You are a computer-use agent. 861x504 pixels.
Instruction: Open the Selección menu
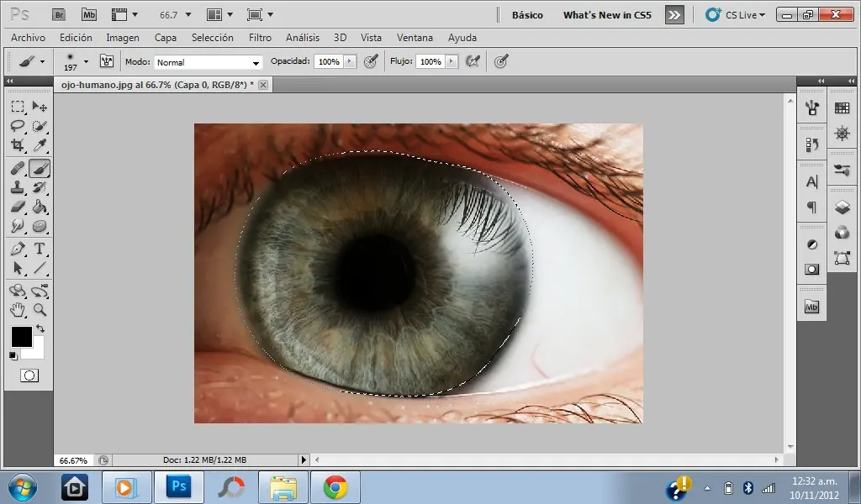click(212, 38)
